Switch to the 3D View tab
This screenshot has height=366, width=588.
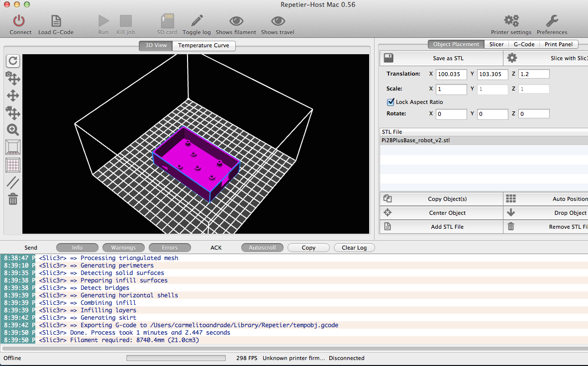coord(156,45)
